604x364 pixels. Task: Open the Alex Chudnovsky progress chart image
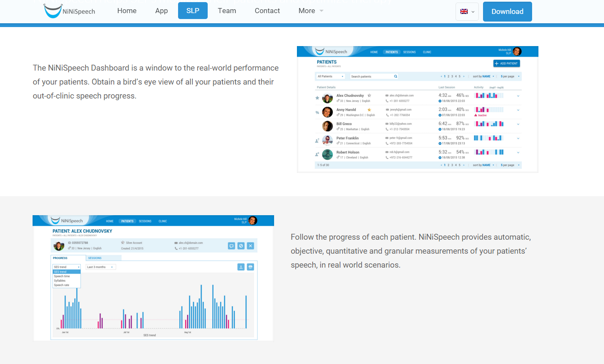click(x=153, y=278)
